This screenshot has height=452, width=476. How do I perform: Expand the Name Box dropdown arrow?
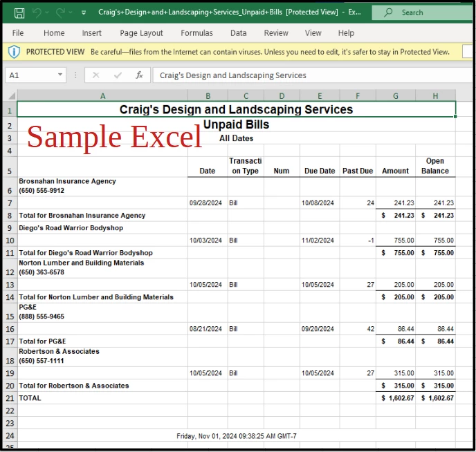[60, 75]
